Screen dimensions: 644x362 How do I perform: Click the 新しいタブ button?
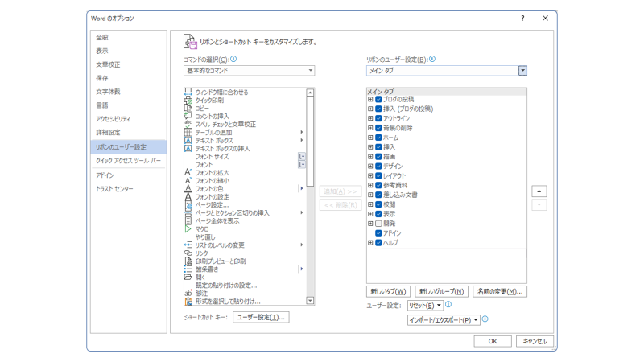point(388,291)
